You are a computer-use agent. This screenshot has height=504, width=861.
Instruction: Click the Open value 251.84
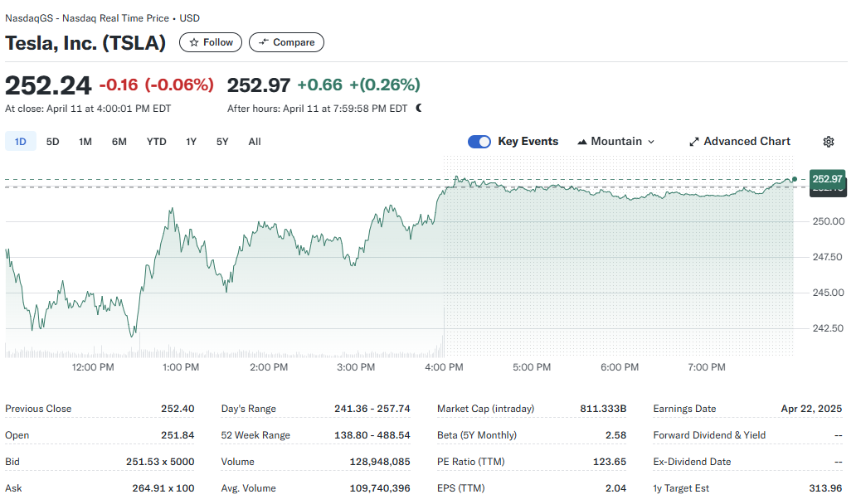178,435
